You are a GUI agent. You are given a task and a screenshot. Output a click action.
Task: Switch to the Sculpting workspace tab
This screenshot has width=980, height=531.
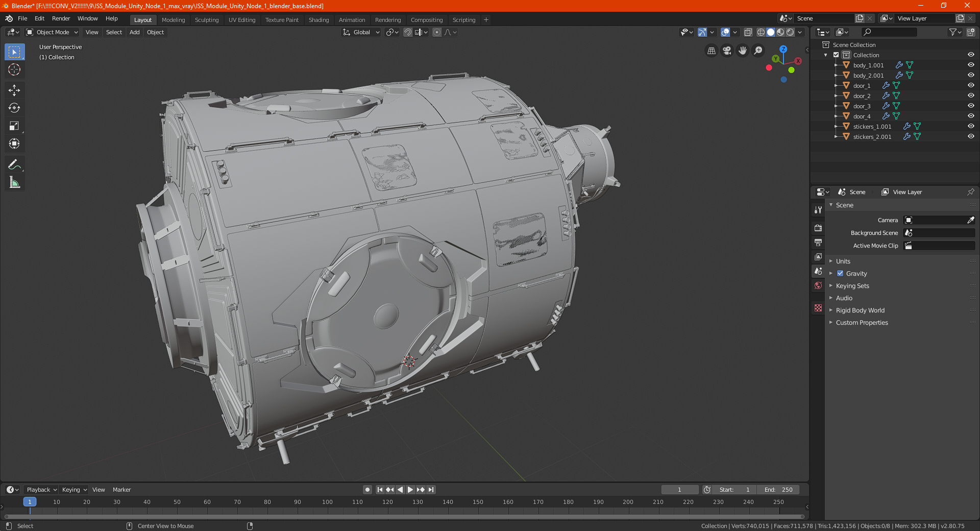[206, 20]
